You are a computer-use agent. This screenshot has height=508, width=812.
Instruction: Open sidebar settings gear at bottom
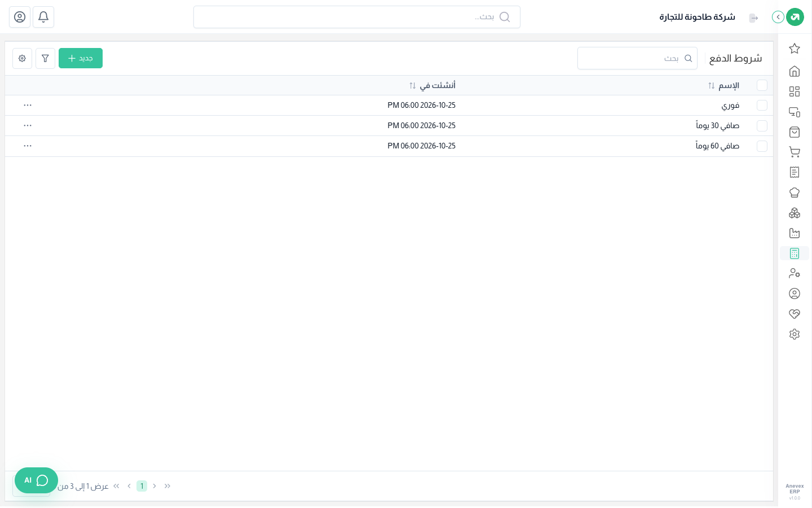pos(795,334)
